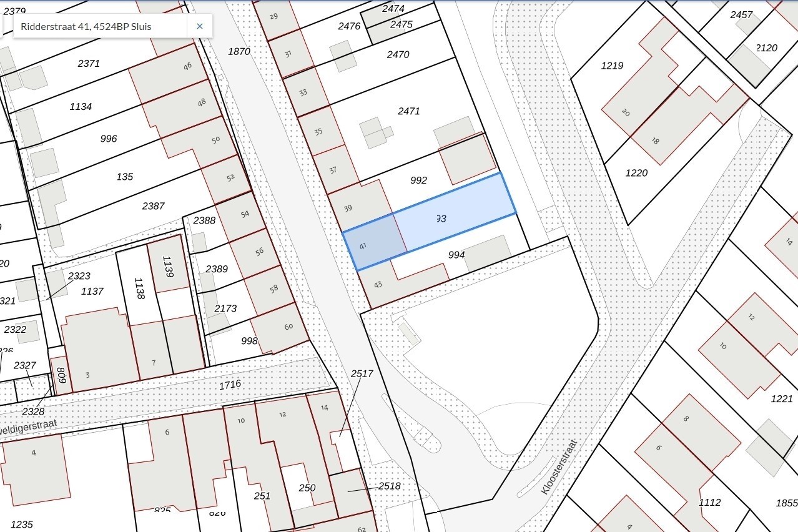Click parcel number 2371
This screenshot has width=798, height=532.
tap(89, 64)
